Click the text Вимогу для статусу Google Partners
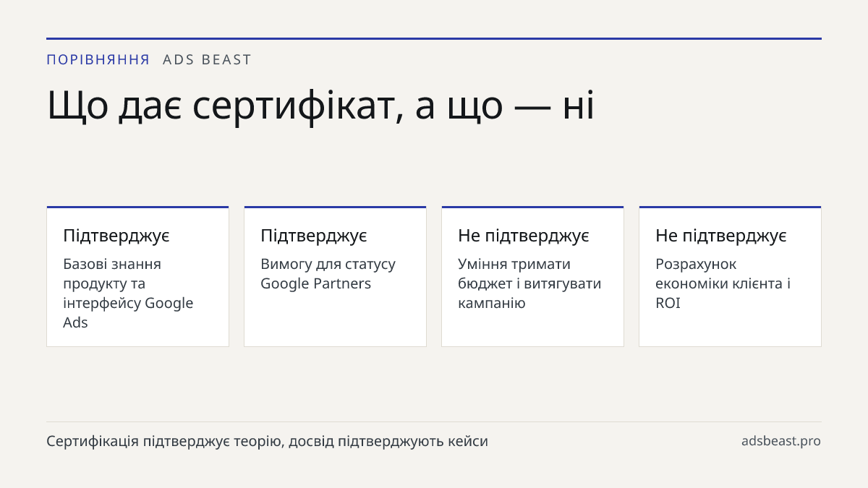Image resolution: width=868 pixels, height=488 pixels. [328, 273]
